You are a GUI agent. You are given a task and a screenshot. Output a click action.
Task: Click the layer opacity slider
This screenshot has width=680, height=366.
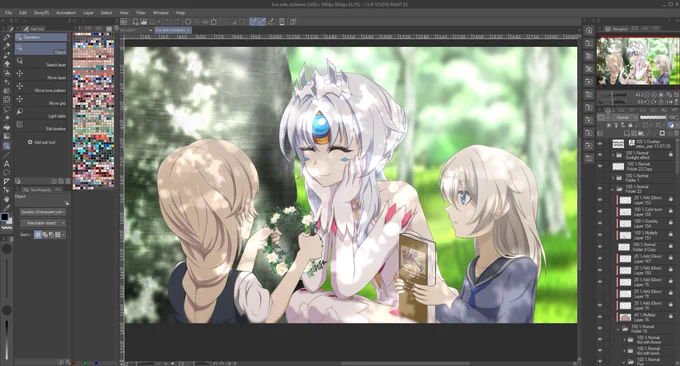point(653,118)
